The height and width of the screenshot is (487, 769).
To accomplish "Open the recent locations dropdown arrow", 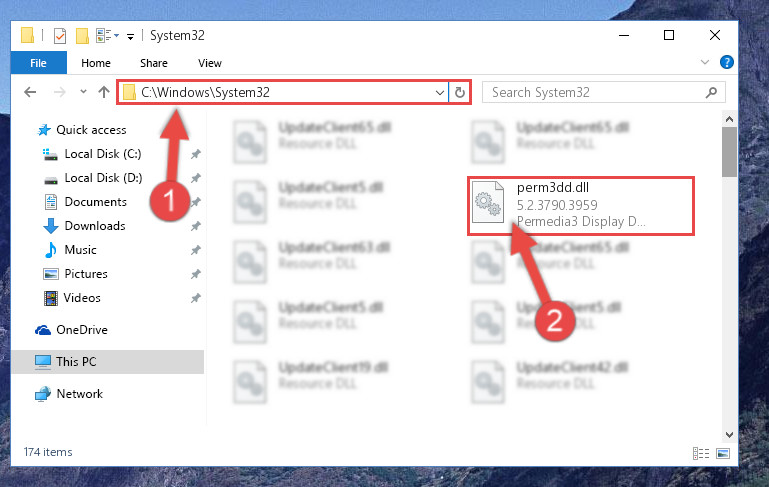I will [x=83, y=92].
